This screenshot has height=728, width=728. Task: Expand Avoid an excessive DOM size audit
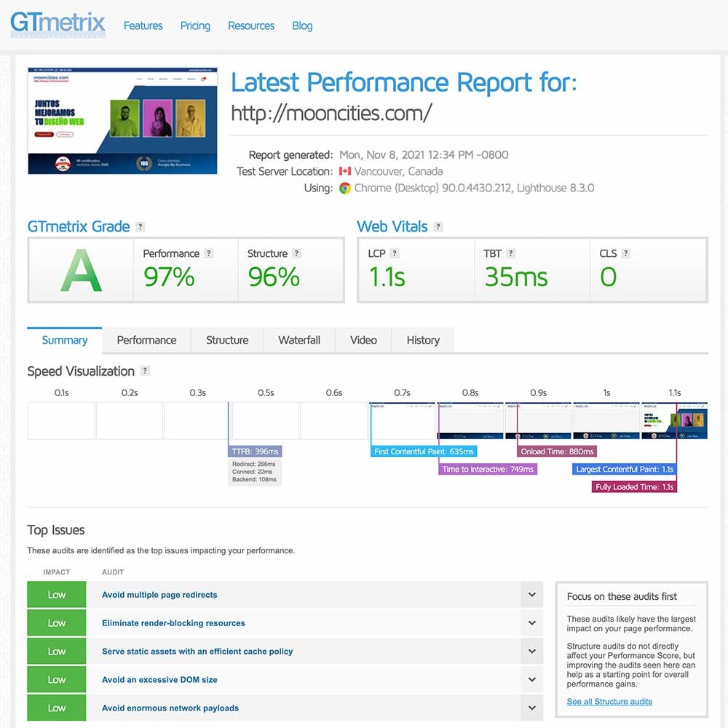point(532,680)
